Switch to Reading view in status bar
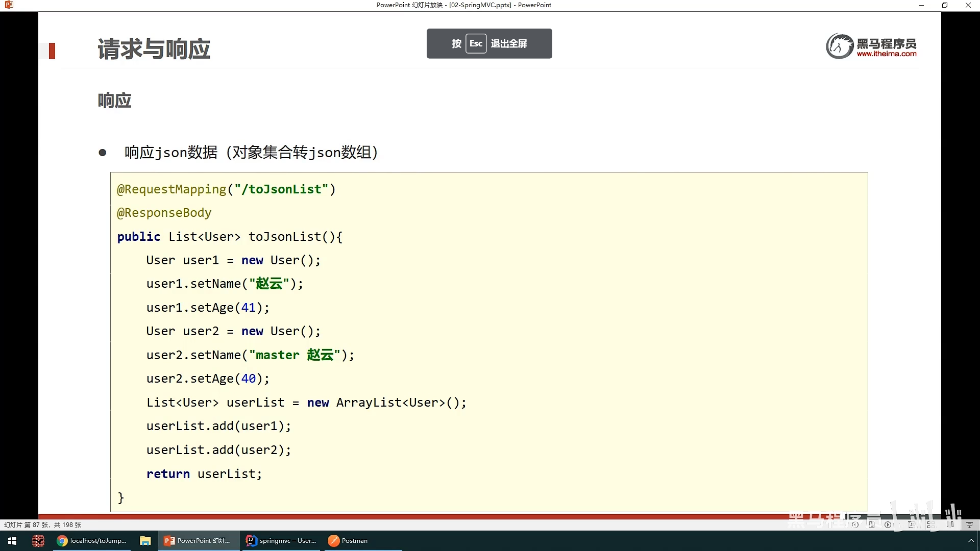Viewport: 980px width, 551px height. click(950, 524)
